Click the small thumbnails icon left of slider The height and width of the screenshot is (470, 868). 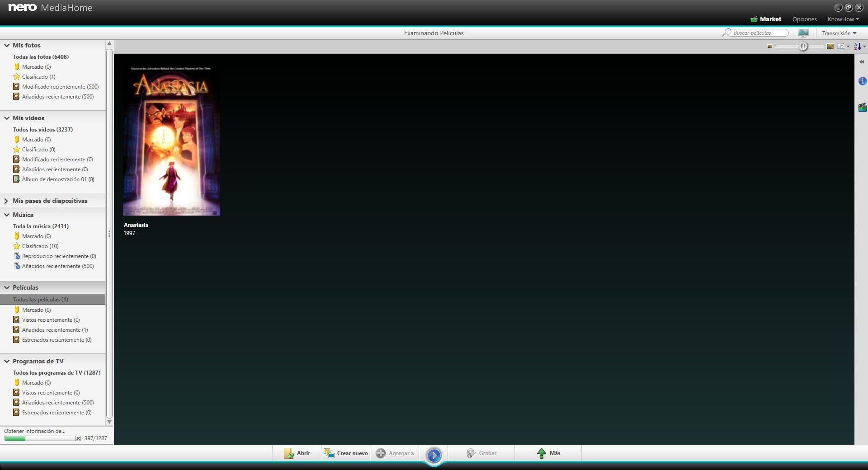pos(769,47)
